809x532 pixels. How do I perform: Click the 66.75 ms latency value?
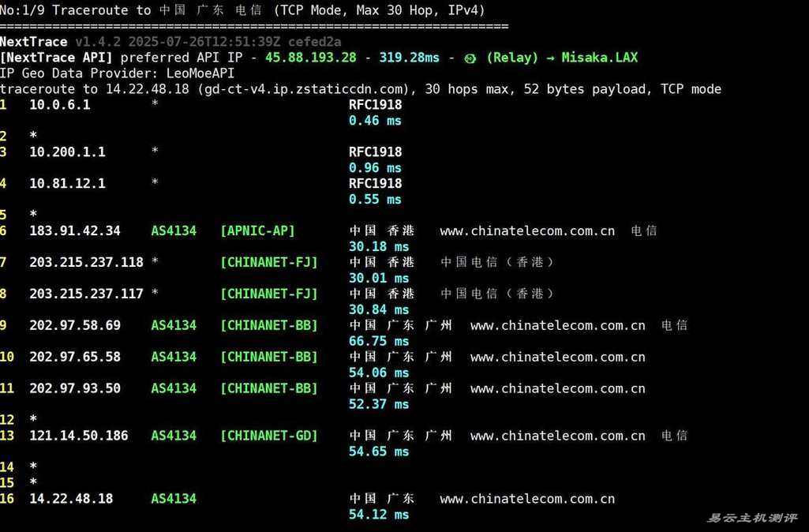point(379,341)
